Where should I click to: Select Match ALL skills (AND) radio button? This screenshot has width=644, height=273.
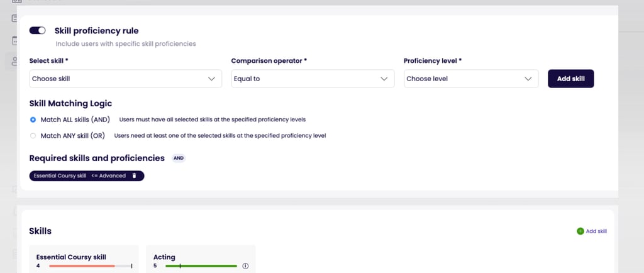[33, 119]
